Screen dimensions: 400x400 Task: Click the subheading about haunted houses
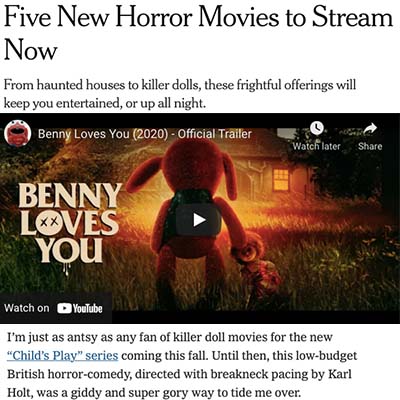point(180,94)
